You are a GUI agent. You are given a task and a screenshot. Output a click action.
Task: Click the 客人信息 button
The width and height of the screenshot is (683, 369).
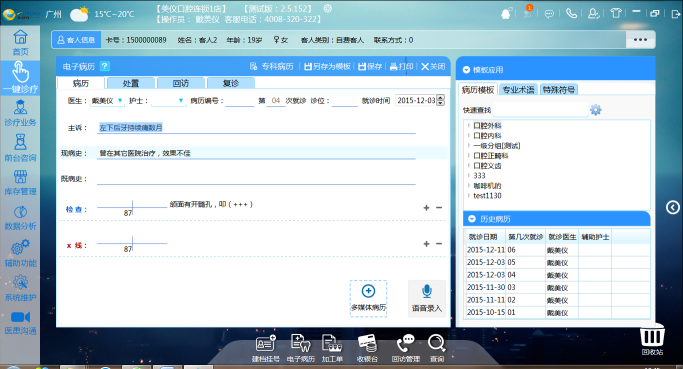click(x=76, y=40)
